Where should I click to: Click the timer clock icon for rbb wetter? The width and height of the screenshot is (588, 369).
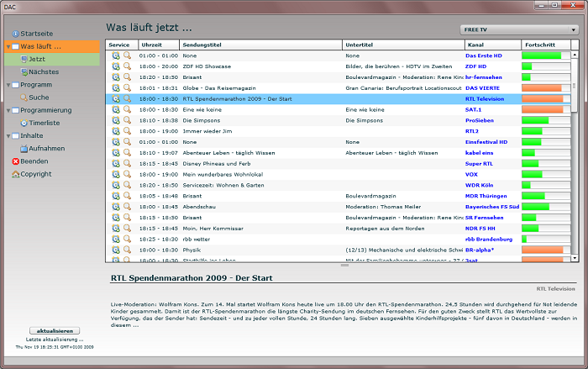click(x=116, y=239)
